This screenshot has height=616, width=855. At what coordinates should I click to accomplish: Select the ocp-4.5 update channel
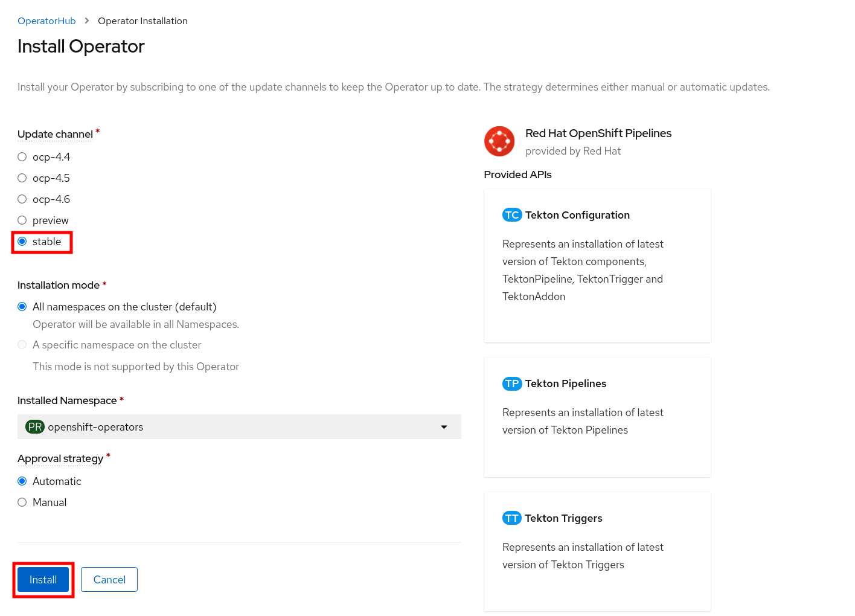pos(22,178)
